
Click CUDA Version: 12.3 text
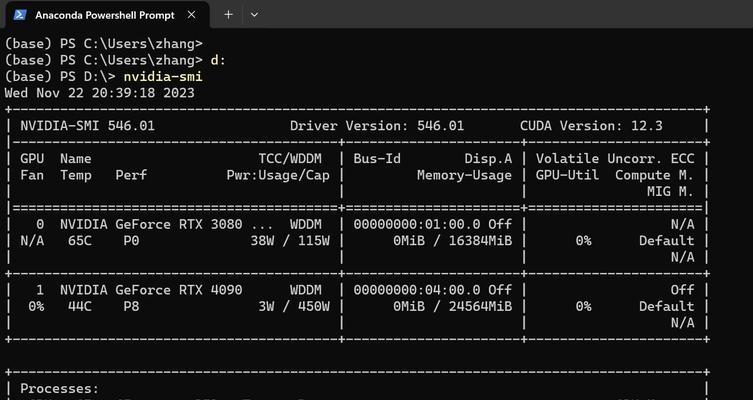[x=591, y=126]
